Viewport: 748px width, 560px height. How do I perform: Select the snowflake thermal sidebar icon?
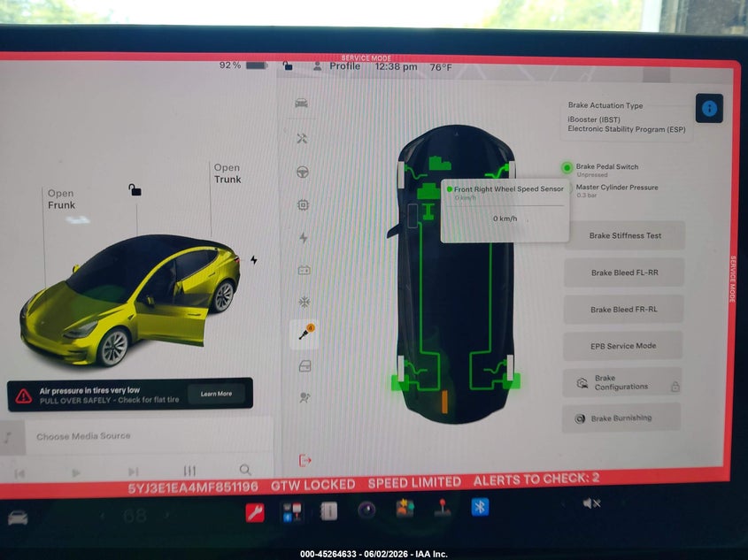305,302
